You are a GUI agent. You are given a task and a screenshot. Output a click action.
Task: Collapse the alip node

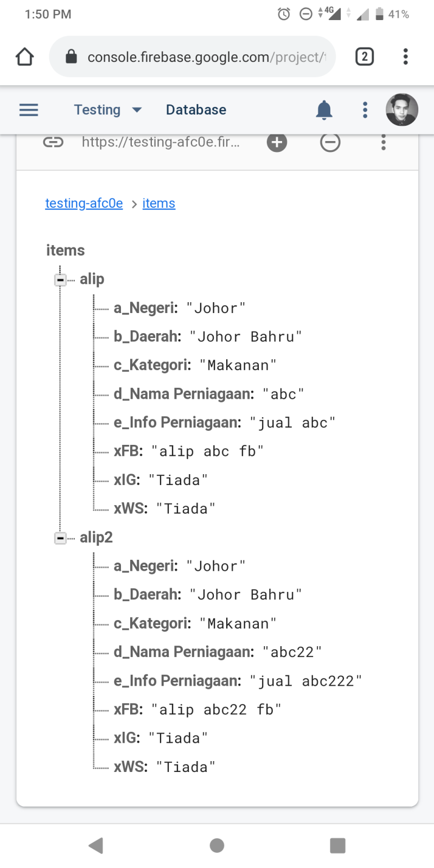[60, 280]
